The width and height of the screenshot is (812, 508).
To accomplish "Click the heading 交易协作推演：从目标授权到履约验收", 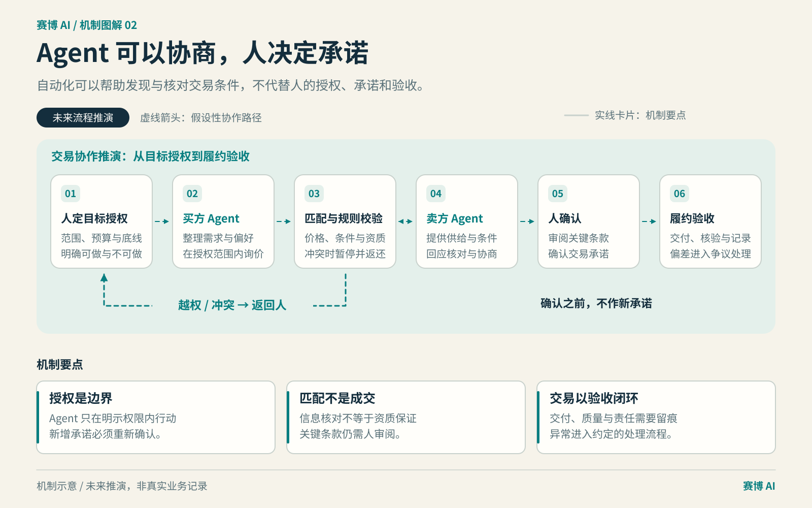I will (151, 156).
